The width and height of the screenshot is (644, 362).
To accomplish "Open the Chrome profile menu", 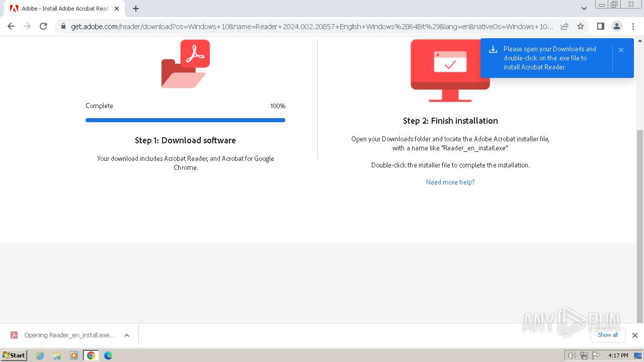I will (617, 26).
